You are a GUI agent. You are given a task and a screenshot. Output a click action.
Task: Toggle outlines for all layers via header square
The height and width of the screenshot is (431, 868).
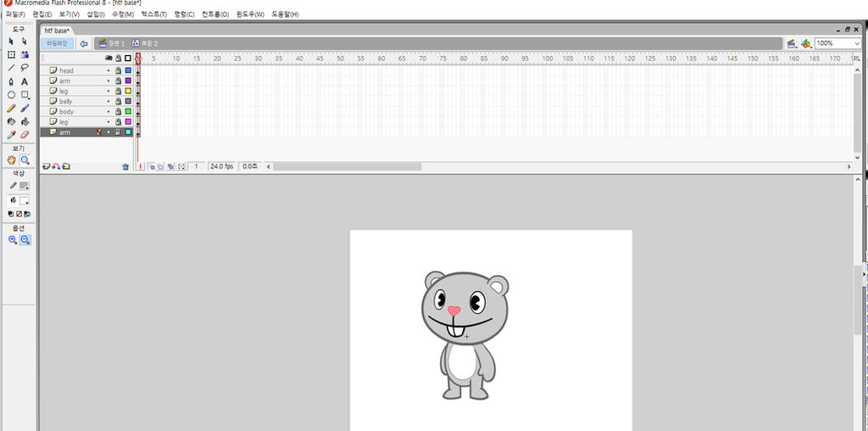point(128,58)
